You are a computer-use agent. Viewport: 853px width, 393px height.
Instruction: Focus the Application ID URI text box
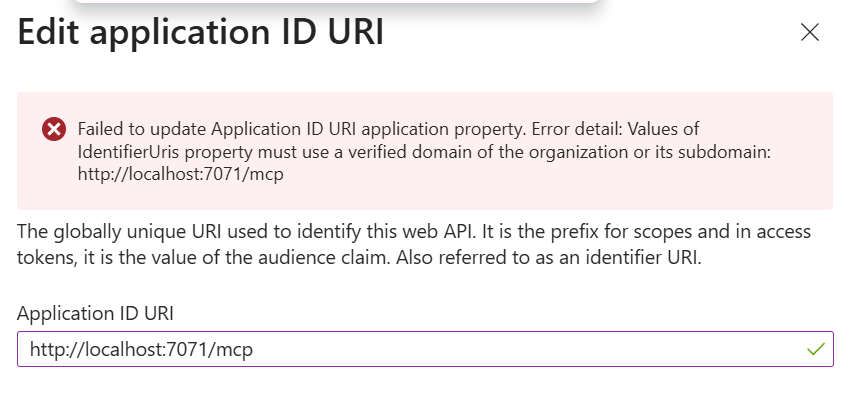point(425,349)
